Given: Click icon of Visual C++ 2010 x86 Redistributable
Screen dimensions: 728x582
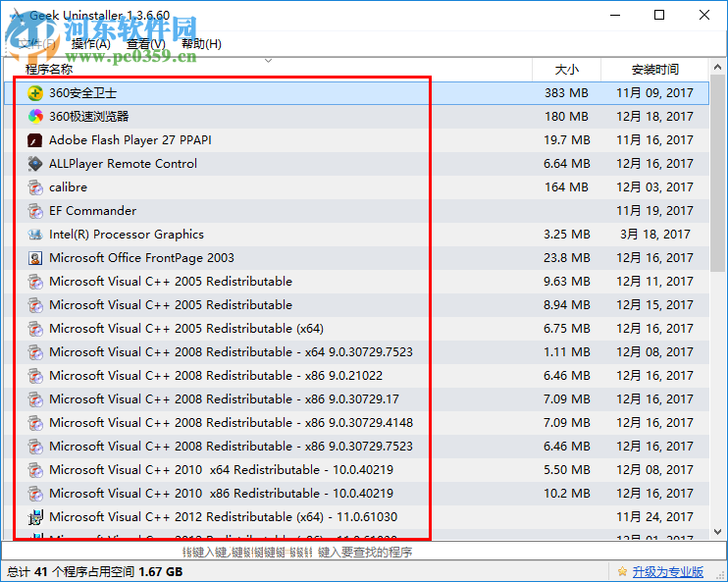Looking at the screenshot, I should pos(35,494).
